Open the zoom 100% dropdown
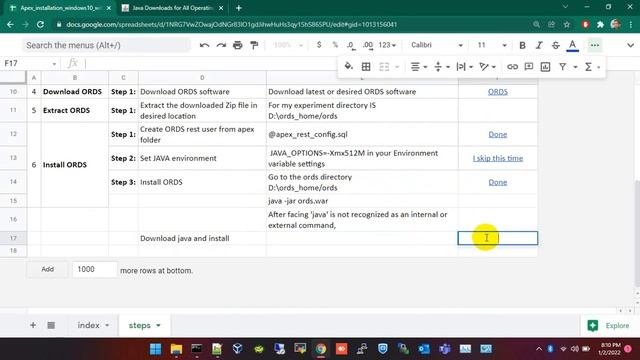The width and height of the screenshot is (640, 360). [x=288, y=45]
